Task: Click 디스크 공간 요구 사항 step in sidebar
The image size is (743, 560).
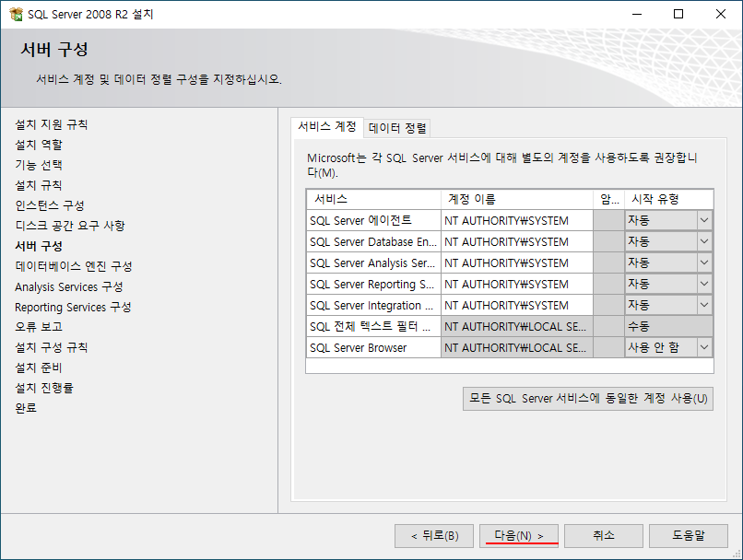Action: click(70, 226)
